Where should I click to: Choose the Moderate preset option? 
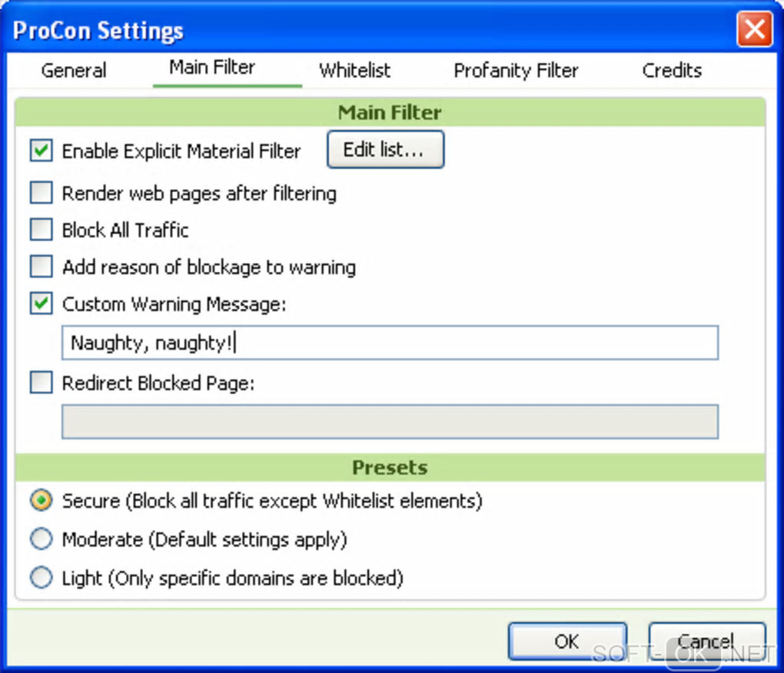pyautogui.click(x=41, y=539)
